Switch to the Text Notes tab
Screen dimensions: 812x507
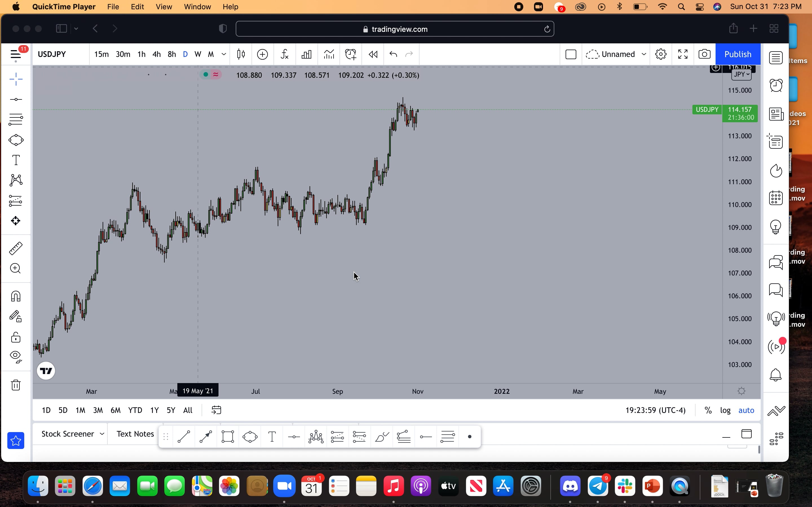point(134,433)
